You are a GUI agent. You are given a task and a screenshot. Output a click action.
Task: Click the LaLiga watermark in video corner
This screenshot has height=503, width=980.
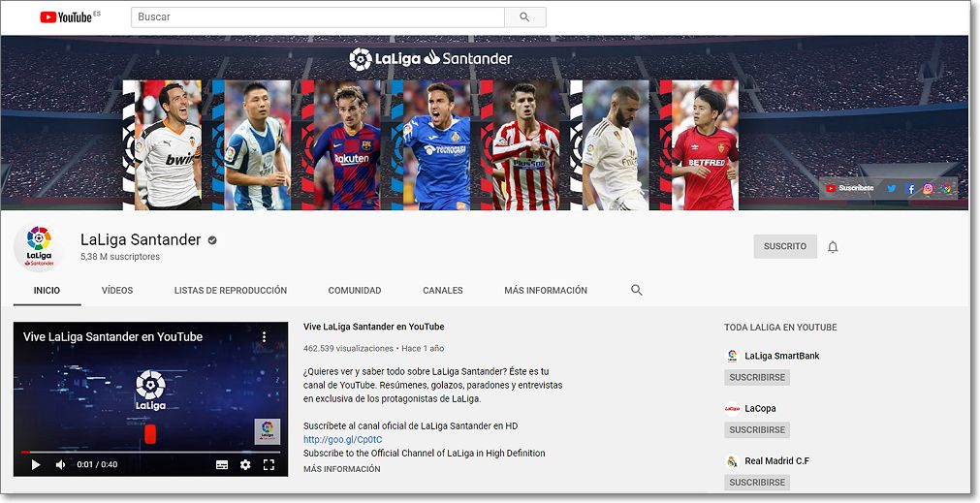click(267, 431)
